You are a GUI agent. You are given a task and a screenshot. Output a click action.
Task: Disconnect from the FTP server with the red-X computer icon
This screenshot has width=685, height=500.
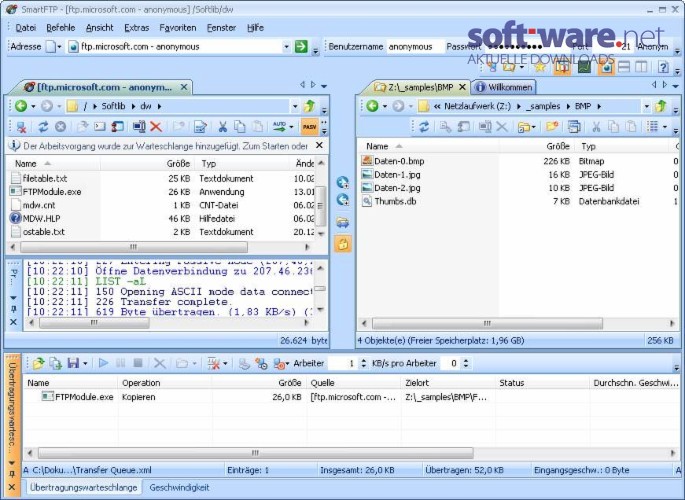click(21, 127)
